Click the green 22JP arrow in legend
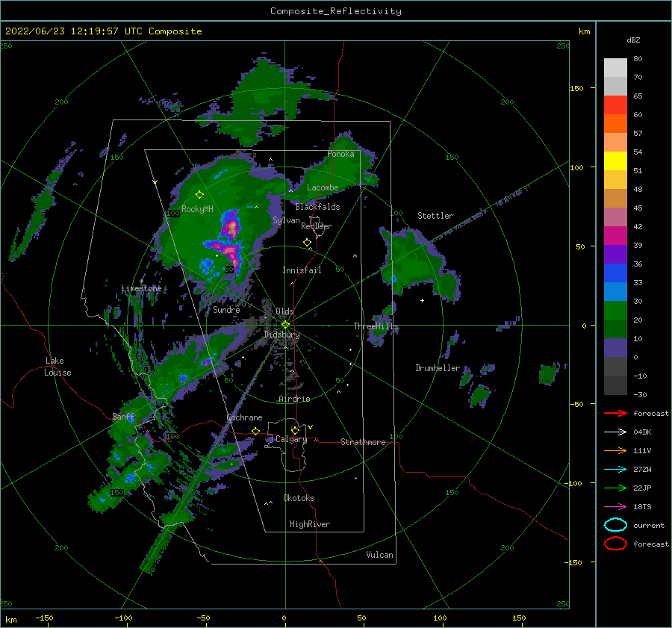The height and width of the screenshot is (628, 672). (615, 488)
